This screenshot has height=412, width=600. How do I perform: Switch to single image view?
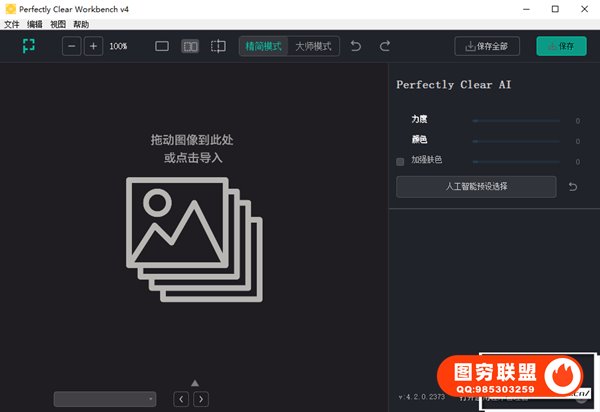[x=162, y=46]
